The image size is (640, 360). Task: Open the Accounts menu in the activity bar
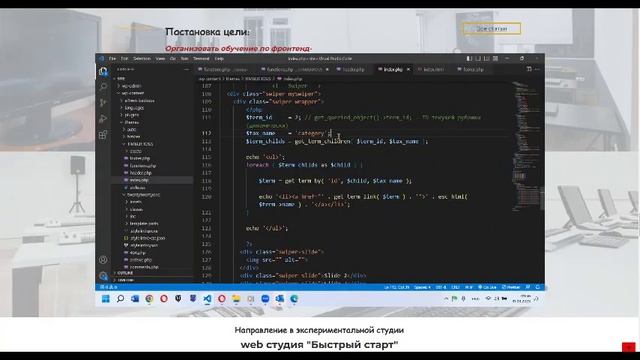103,260
